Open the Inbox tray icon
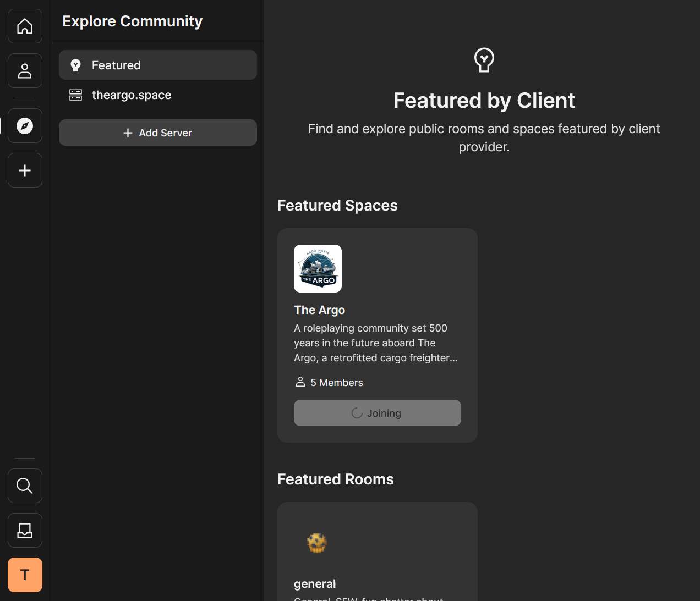Image resolution: width=700 pixels, height=601 pixels. click(x=25, y=531)
